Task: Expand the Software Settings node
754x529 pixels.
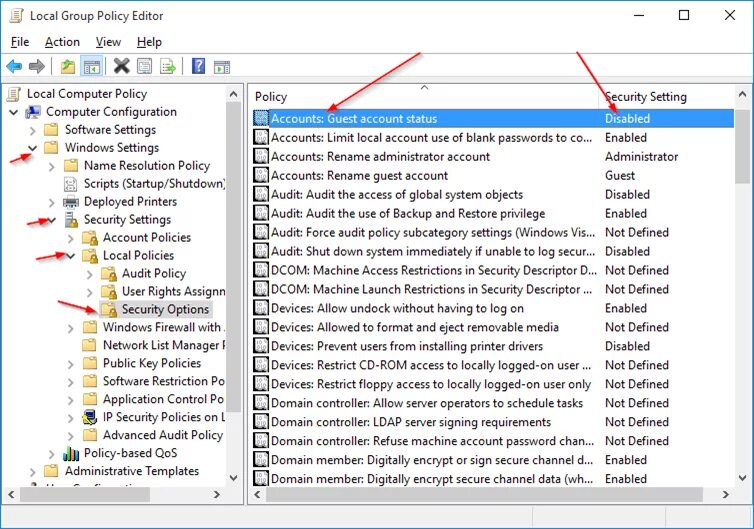Action: pyautogui.click(x=33, y=130)
